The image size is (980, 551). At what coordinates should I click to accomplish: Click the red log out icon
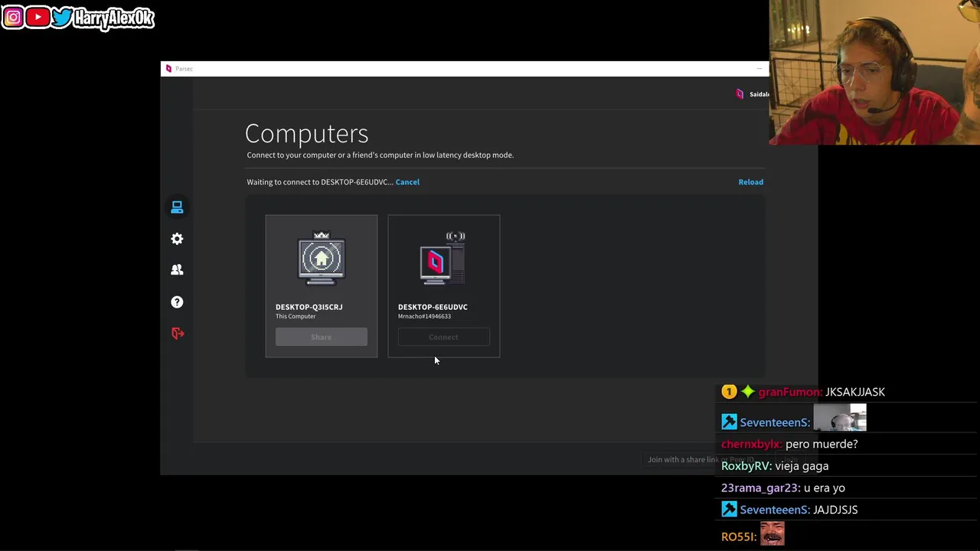(178, 333)
